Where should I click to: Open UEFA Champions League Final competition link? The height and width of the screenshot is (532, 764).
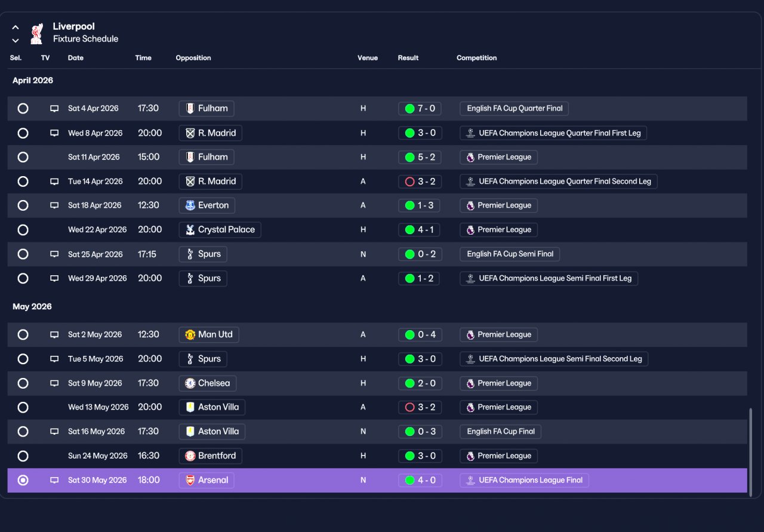(x=524, y=481)
